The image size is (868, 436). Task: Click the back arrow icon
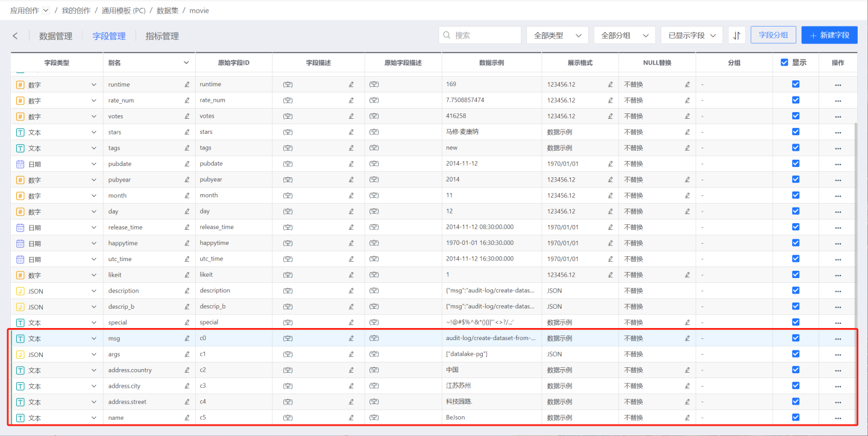click(x=15, y=36)
